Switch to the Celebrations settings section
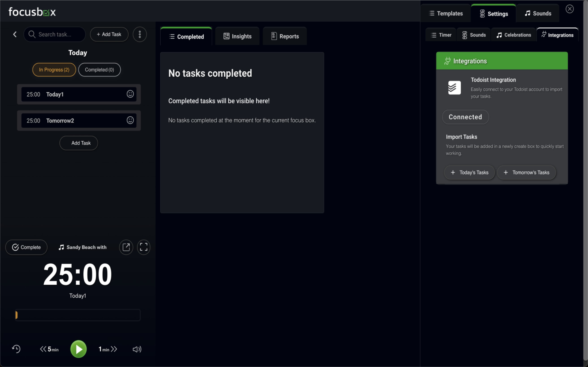This screenshot has width=588, height=367. pos(513,35)
